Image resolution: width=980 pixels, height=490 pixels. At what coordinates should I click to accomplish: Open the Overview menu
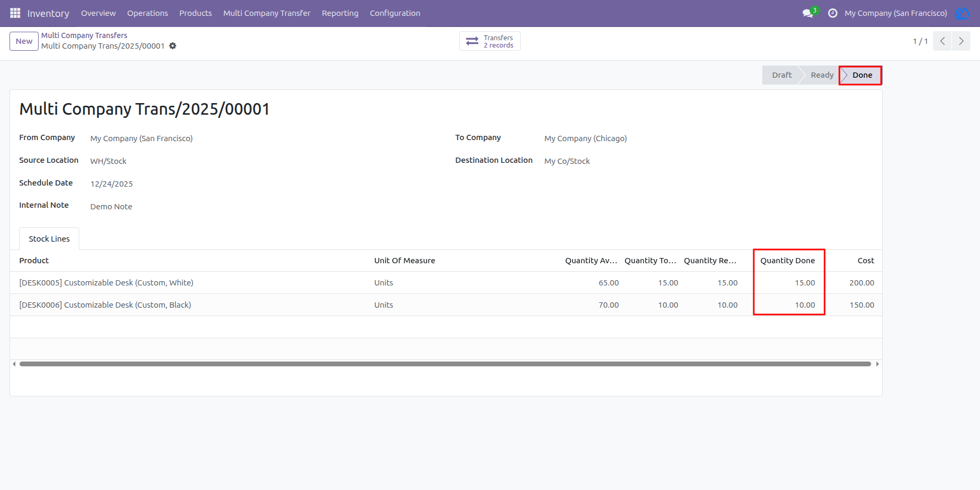tap(98, 13)
